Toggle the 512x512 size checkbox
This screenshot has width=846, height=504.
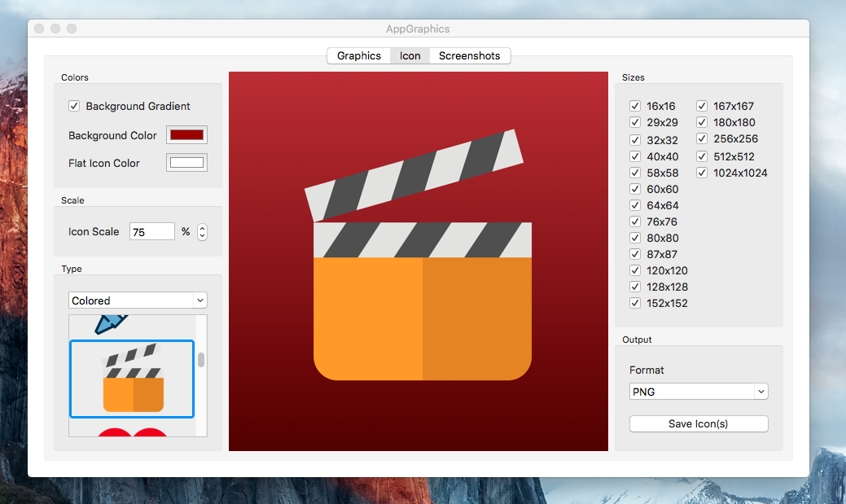pyautogui.click(x=702, y=156)
